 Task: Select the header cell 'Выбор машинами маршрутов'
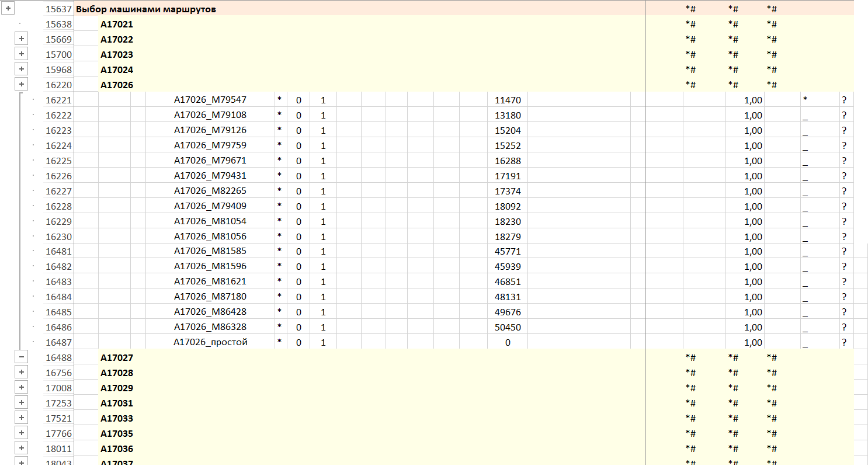pyautogui.click(x=146, y=9)
